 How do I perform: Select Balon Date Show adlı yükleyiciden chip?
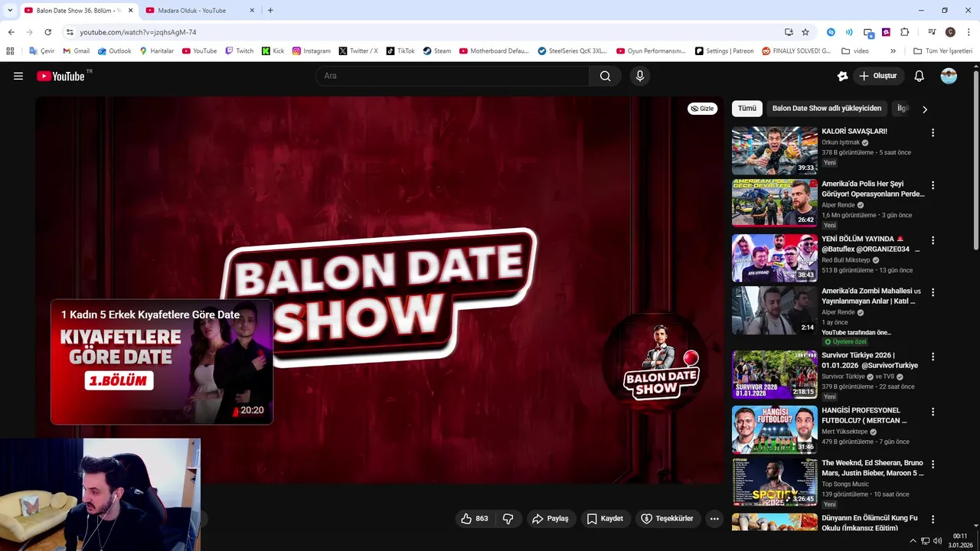827,109
